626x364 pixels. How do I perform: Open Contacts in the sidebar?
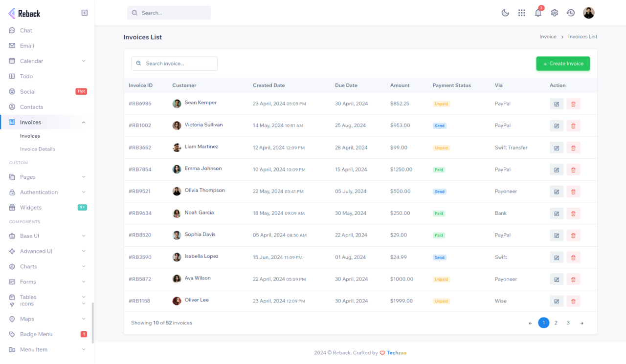(47, 107)
